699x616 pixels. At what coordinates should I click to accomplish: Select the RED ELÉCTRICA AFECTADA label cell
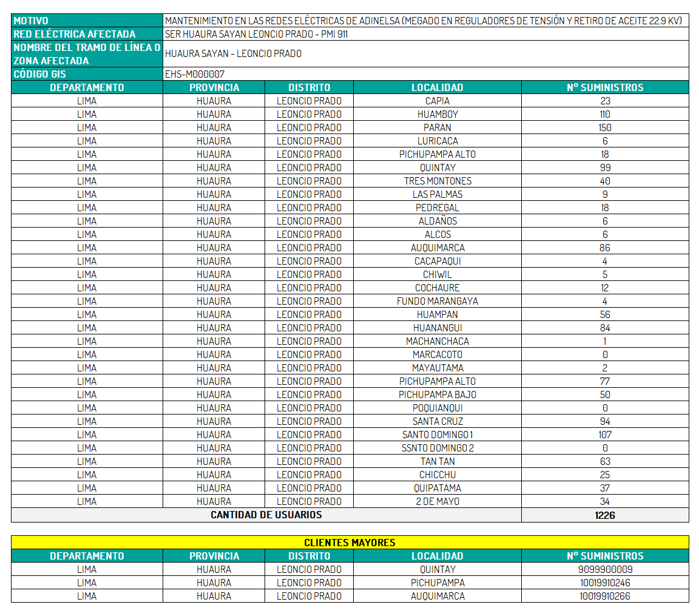pos(87,34)
